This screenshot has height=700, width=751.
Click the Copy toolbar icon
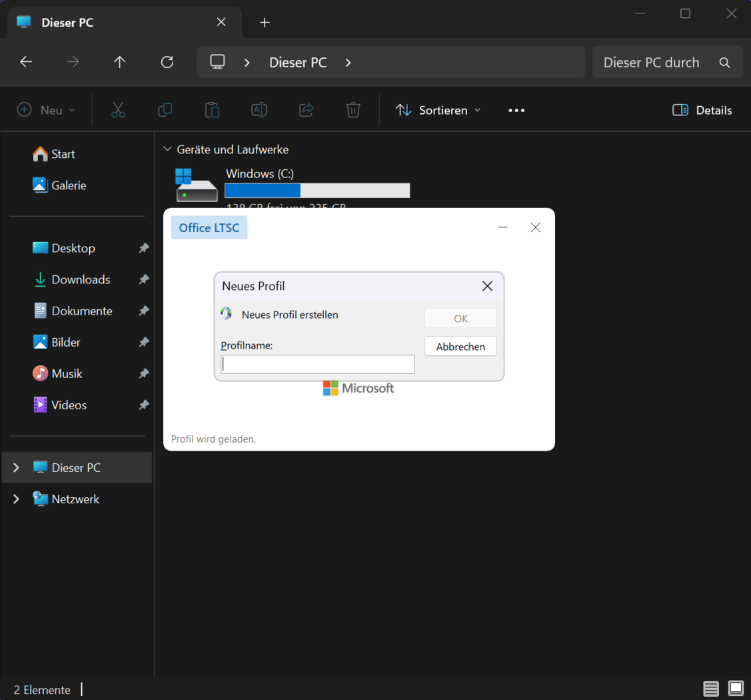click(x=165, y=110)
